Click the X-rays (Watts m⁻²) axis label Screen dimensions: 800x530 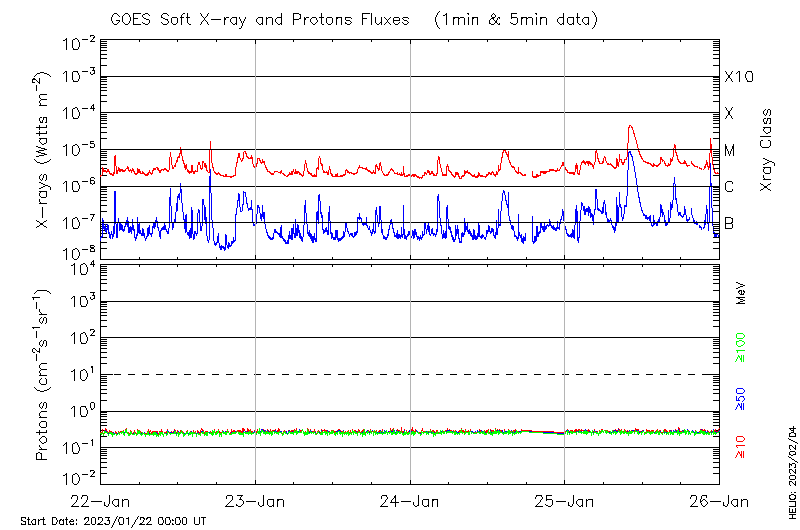click(44, 150)
